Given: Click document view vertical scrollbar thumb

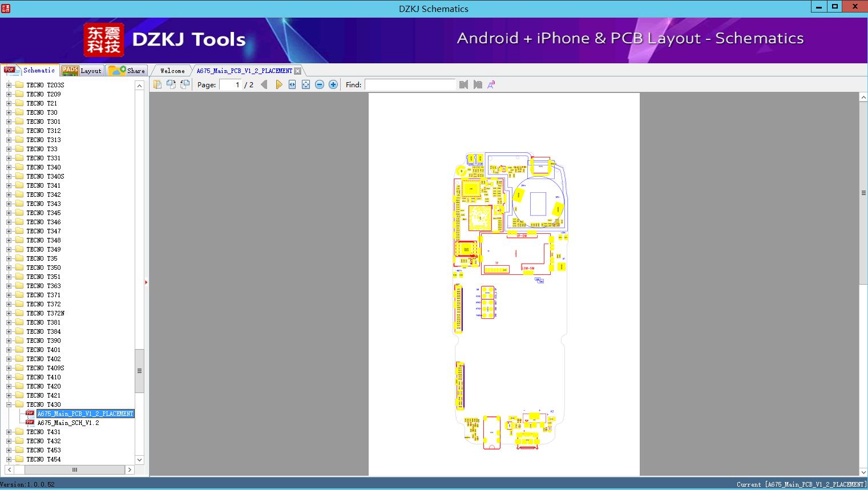Looking at the screenshot, I should 863,193.
